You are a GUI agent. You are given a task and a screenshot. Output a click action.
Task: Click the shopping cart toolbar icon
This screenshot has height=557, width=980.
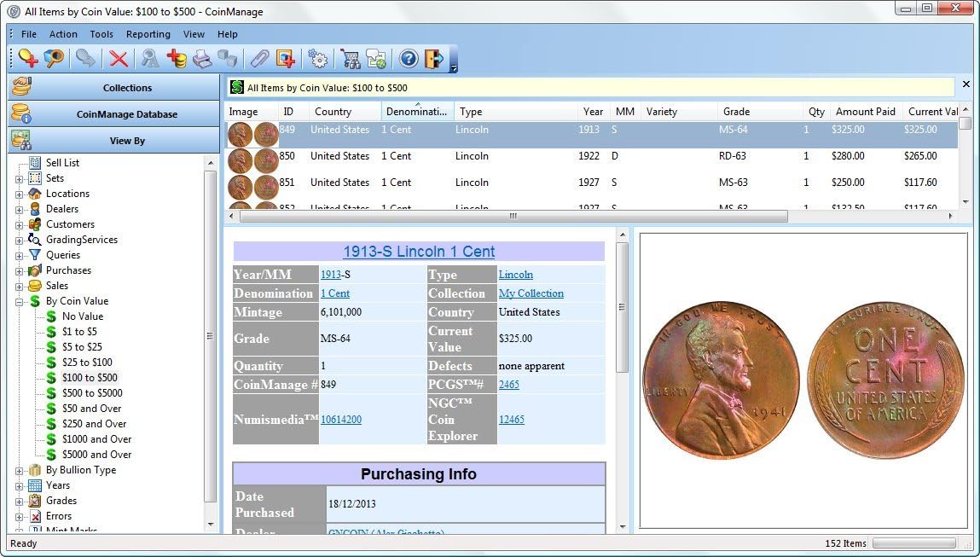[350, 59]
